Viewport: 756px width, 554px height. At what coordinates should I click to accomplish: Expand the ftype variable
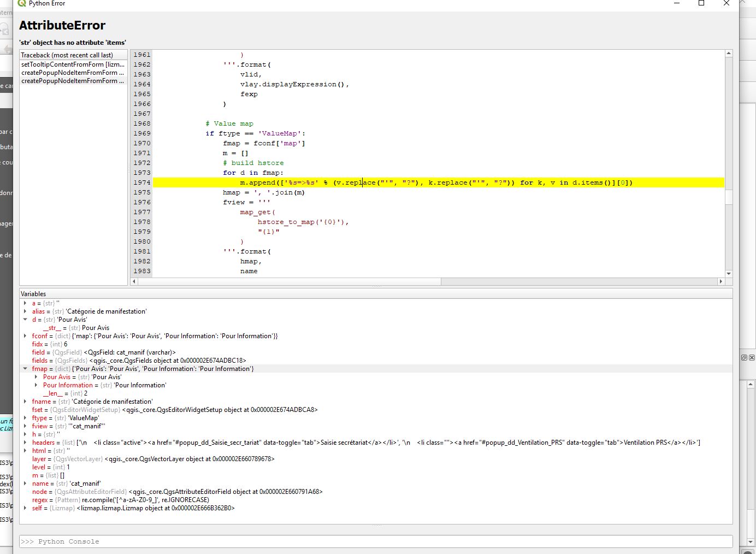click(x=25, y=418)
